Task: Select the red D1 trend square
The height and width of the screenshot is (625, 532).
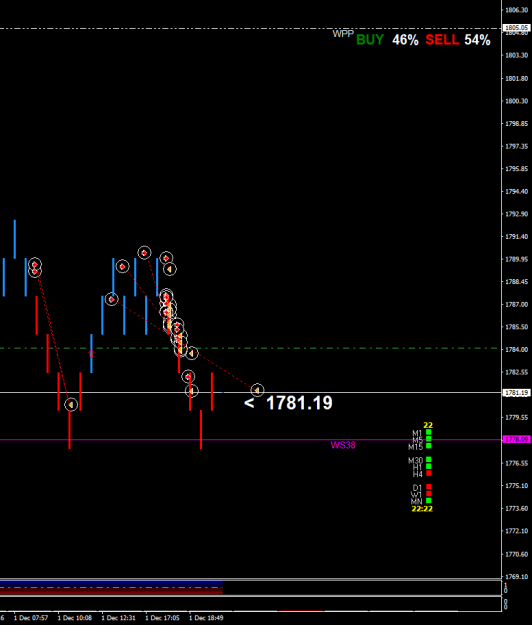Action: pos(429,487)
